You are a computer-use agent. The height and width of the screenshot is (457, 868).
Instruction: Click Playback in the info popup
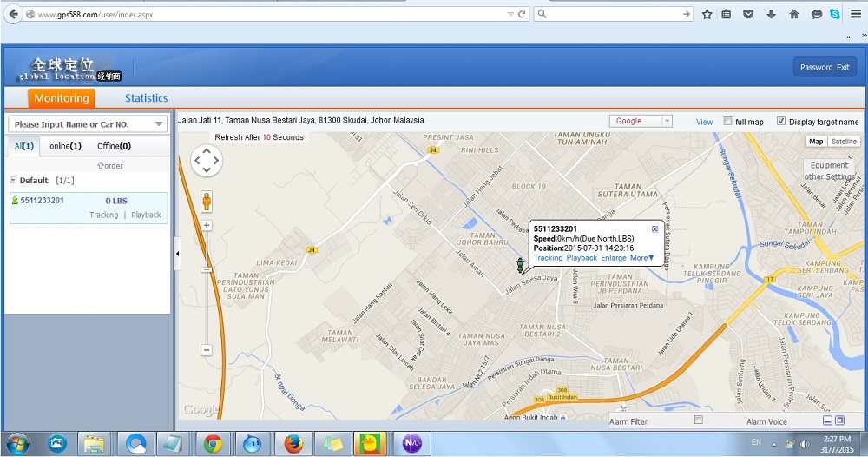point(582,257)
